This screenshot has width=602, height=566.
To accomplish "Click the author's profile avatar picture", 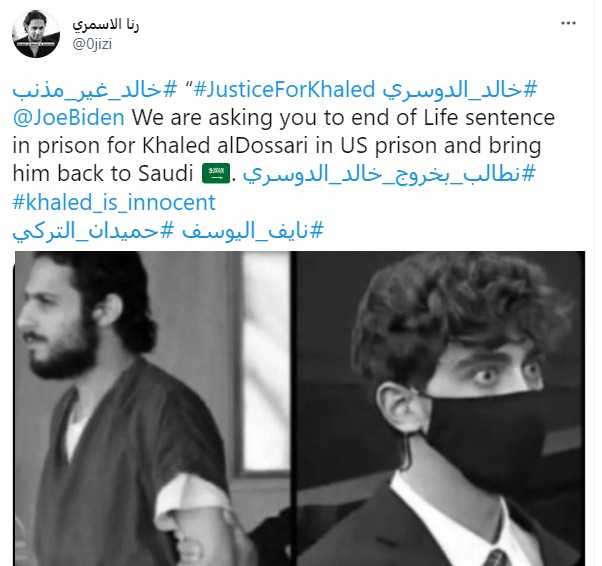I will [x=36, y=34].
